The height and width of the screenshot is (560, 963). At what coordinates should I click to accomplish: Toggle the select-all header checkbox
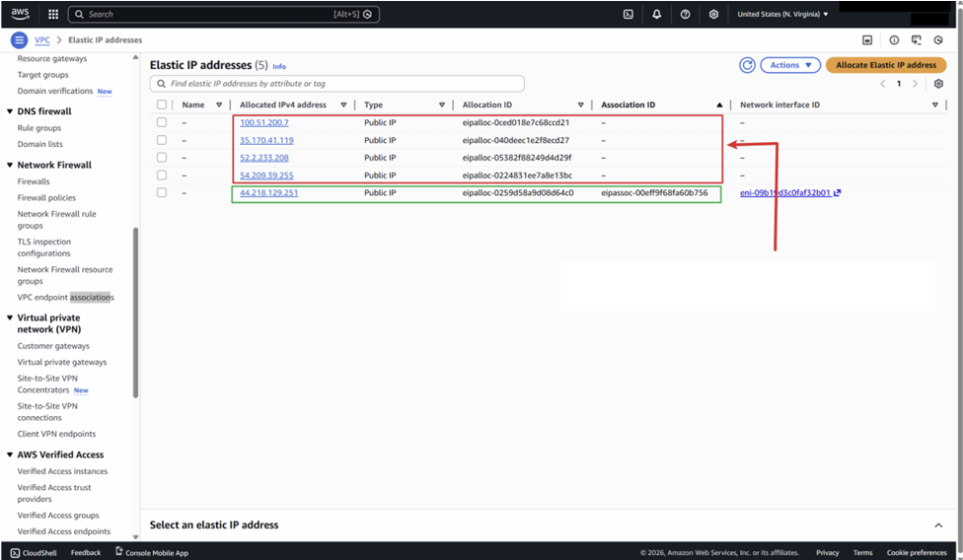click(162, 105)
